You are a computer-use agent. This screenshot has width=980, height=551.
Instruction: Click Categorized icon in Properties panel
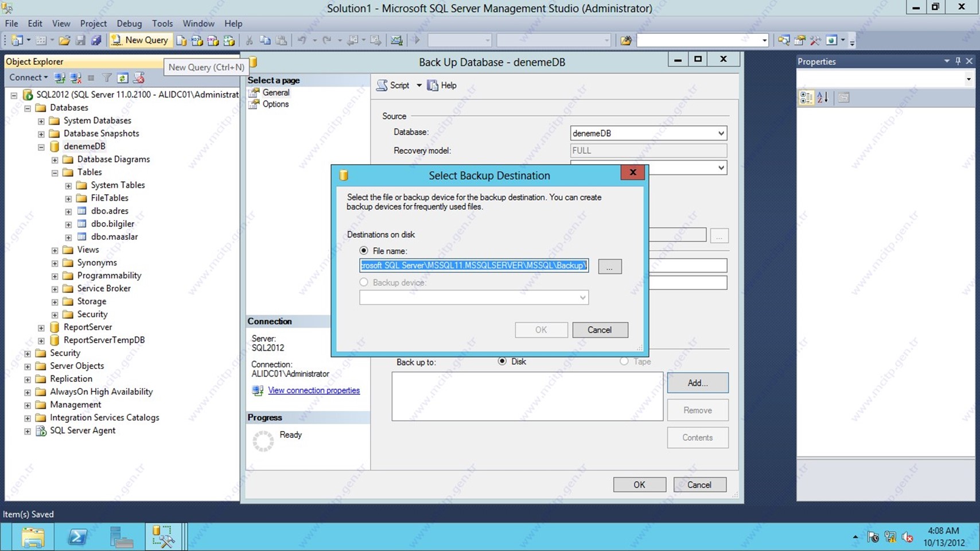806,98
